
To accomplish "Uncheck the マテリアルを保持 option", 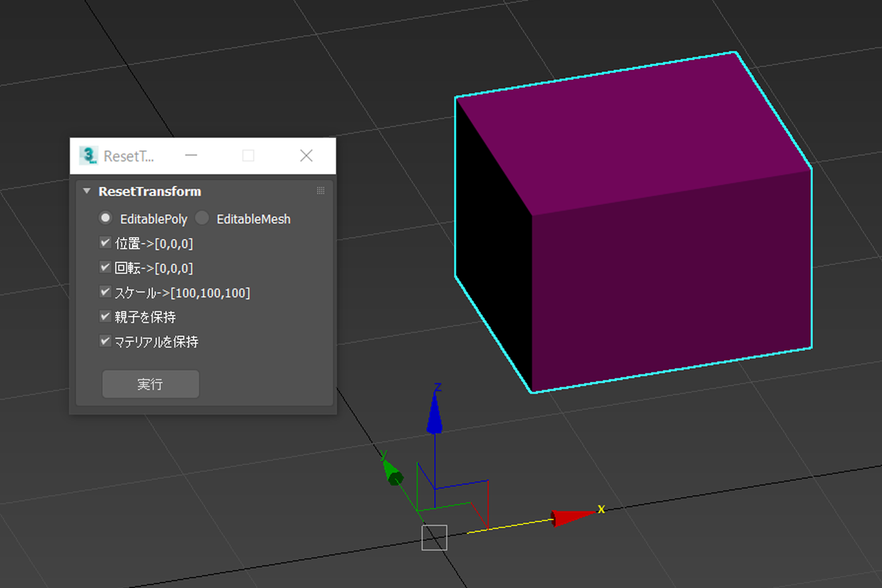I will tap(105, 341).
